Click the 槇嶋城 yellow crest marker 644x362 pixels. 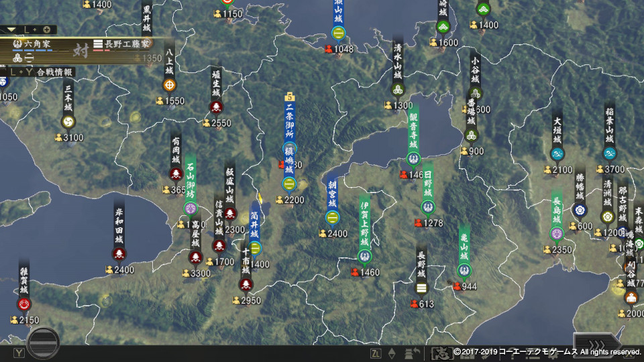point(289,184)
